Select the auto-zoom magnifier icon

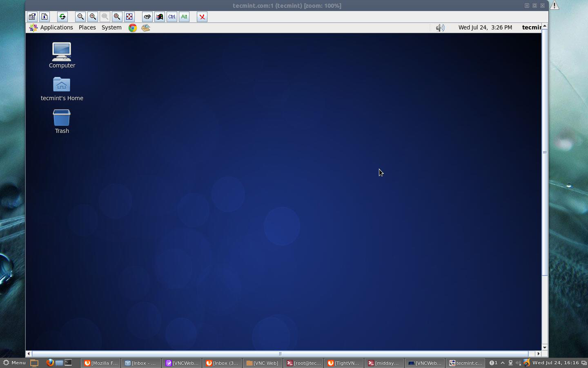pos(117,17)
